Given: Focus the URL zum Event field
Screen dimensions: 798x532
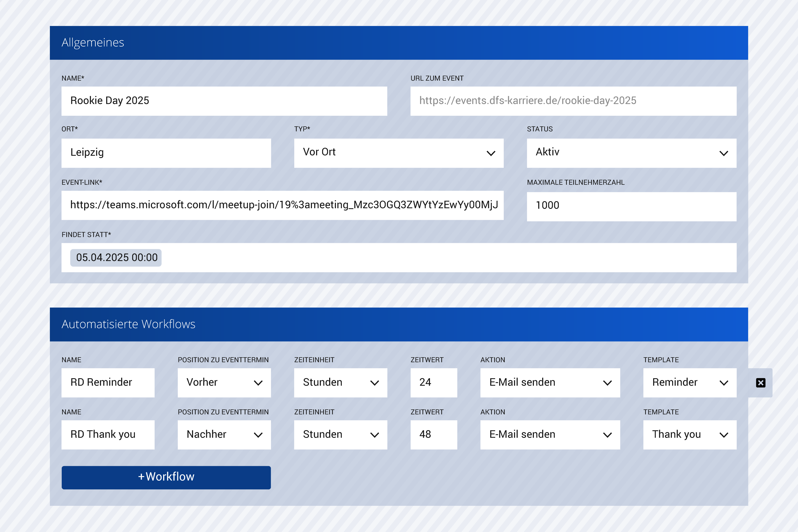Looking at the screenshot, I should (x=573, y=101).
